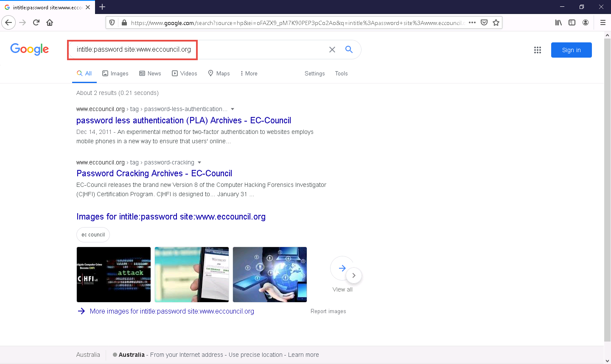Open Firefox Library icon
The height and width of the screenshot is (364, 611).
(x=558, y=22)
